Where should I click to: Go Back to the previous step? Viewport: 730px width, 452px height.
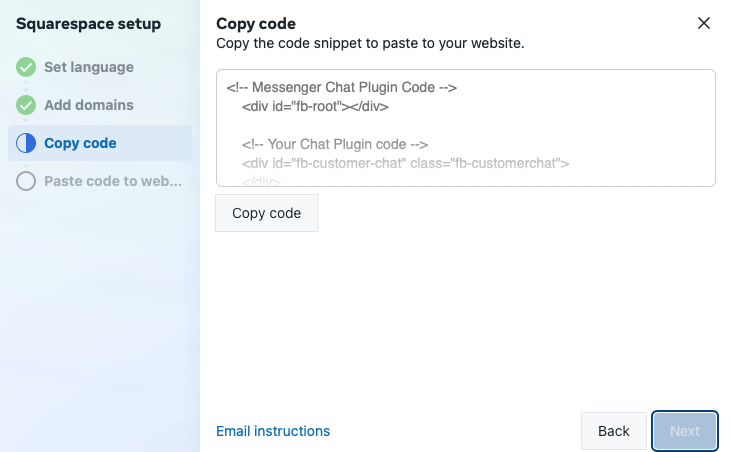(614, 431)
